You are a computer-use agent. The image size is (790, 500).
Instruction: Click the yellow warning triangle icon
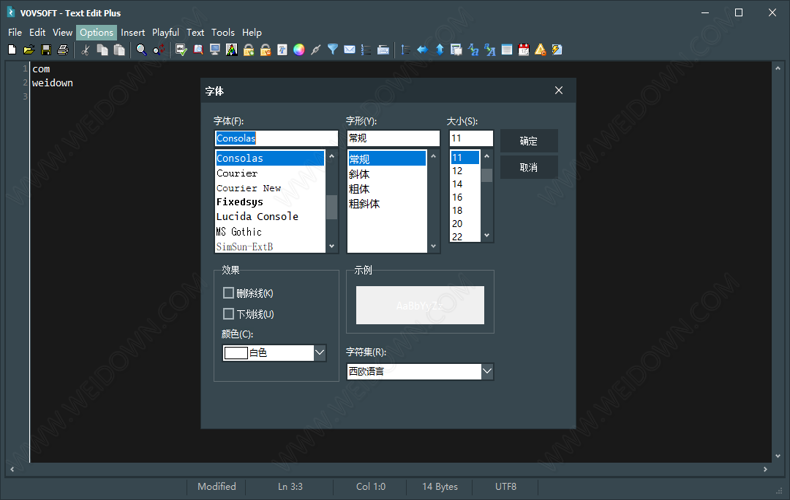tap(540, 49)
